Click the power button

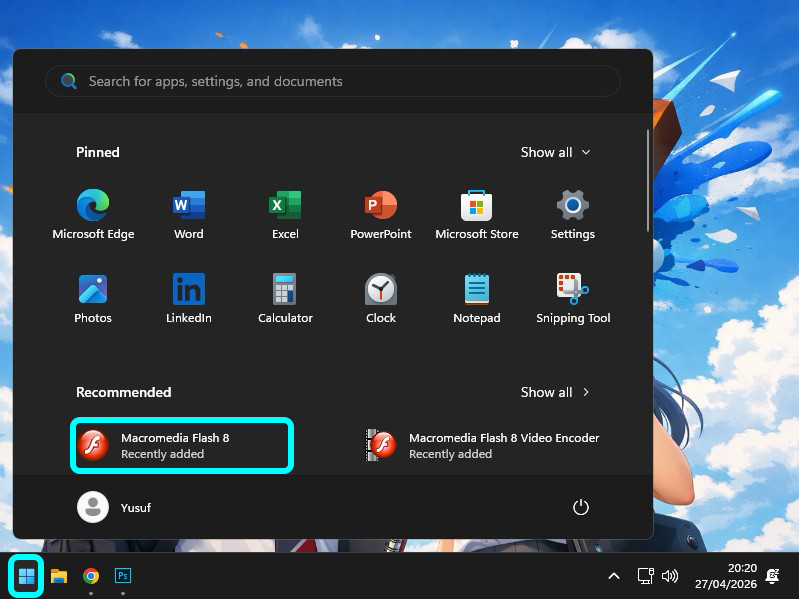[x=581, y=507]
